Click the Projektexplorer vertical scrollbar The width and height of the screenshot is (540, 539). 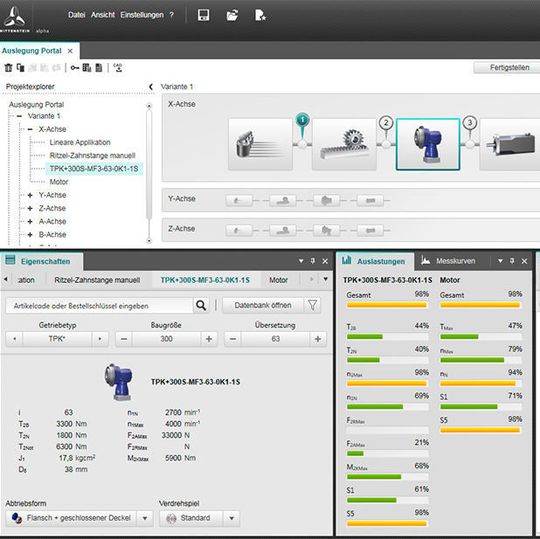[149, 173]
